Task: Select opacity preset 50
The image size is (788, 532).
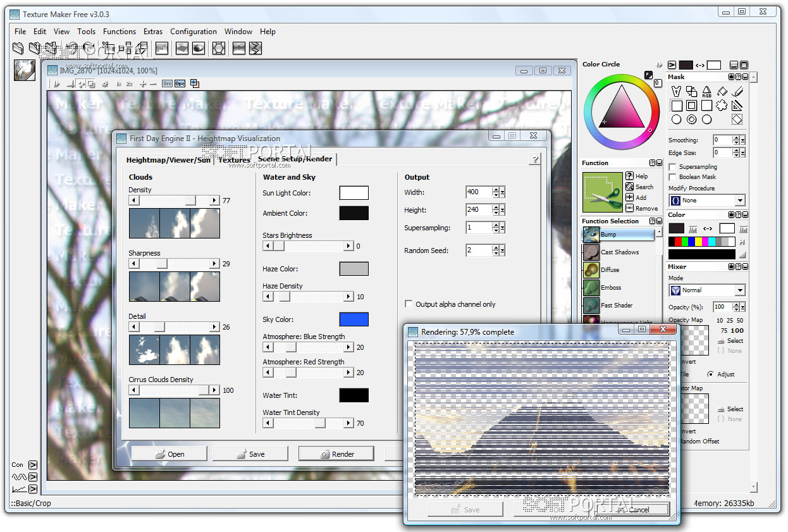Action: [x=740, y=321]
